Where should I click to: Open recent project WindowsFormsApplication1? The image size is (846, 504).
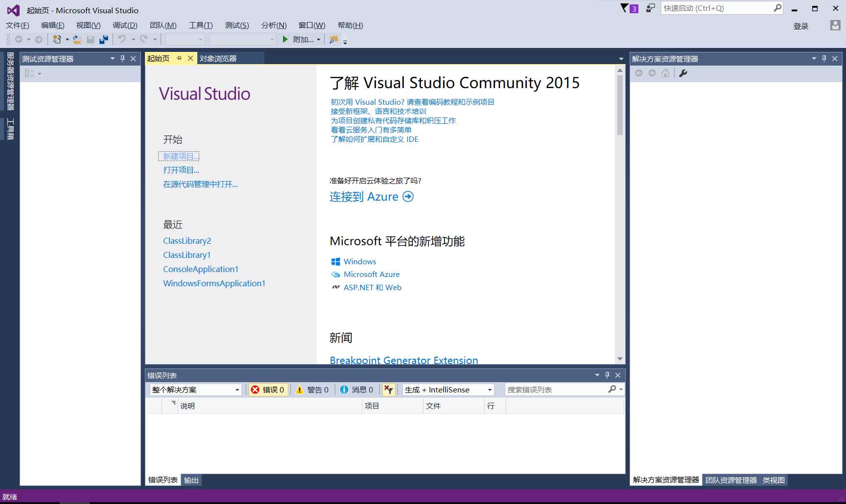coord(214,283)
